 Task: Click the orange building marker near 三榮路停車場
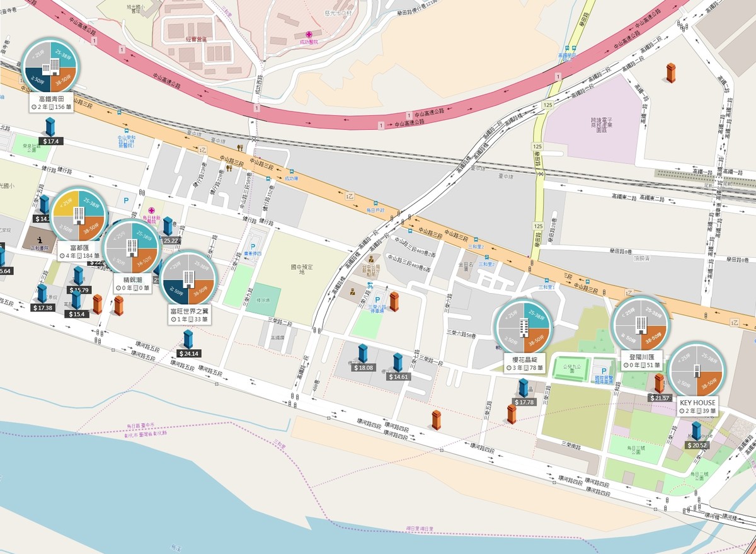[x=394, y=301]
